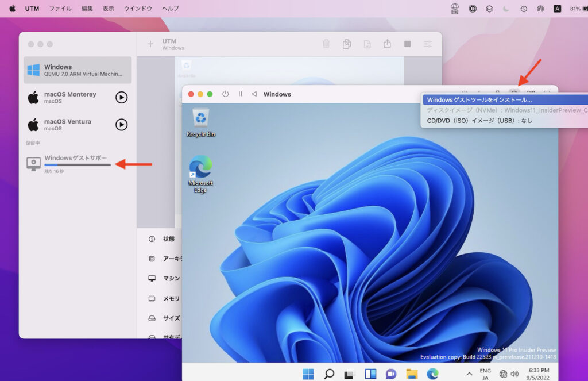588x381 pixels.
Task: Open the share icon in the UTM toolbar
Action: [x=387, y=43]
